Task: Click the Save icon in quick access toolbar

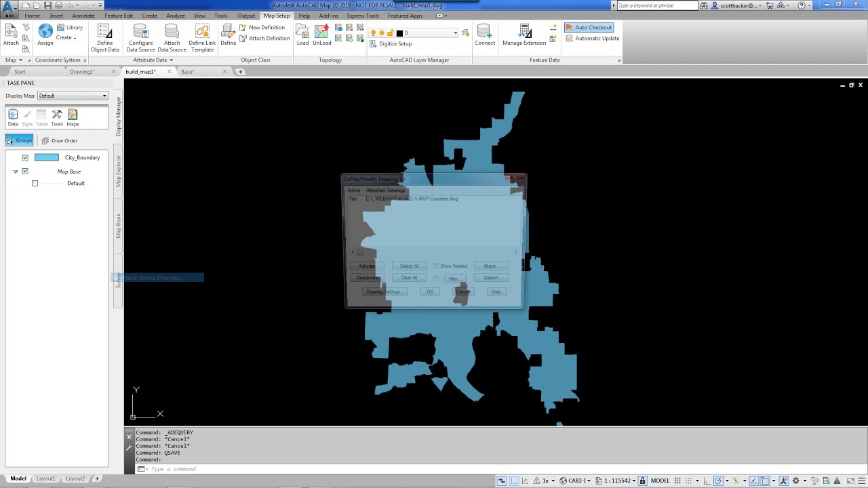Action: (x=48, y=5)
